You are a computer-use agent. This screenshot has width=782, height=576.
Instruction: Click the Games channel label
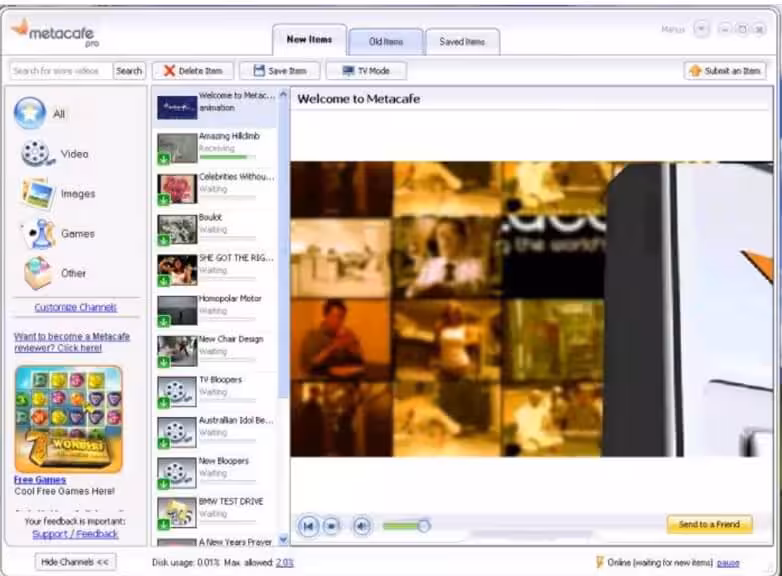coord(78,234)
